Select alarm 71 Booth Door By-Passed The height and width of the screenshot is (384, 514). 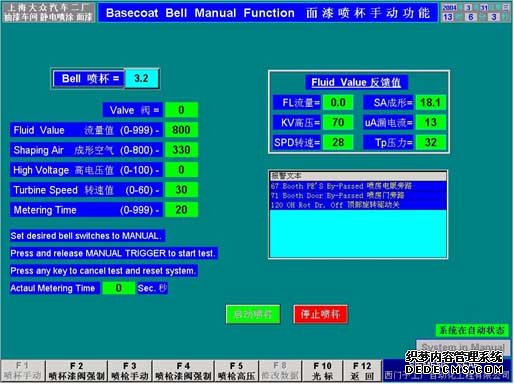coord(358,195)
